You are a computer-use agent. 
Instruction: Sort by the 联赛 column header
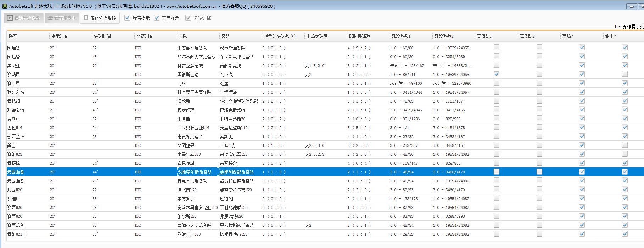click(x=13, y=36)
